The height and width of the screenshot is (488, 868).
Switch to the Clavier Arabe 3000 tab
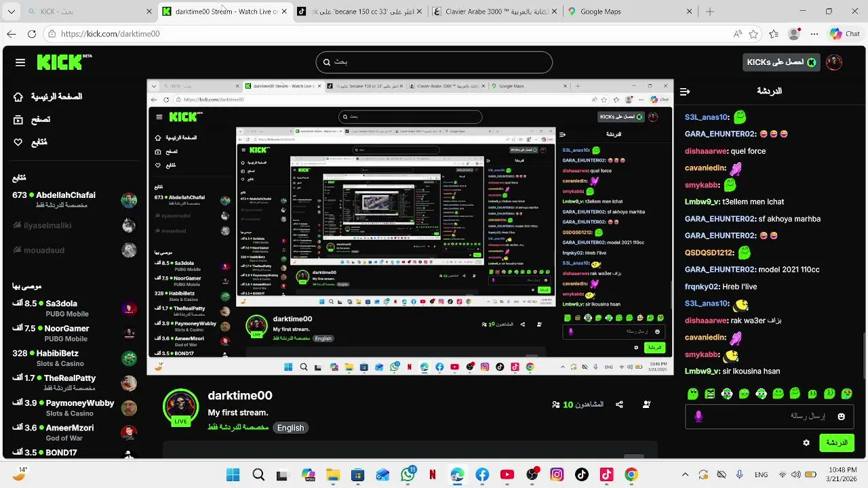[x=495, y=12]
